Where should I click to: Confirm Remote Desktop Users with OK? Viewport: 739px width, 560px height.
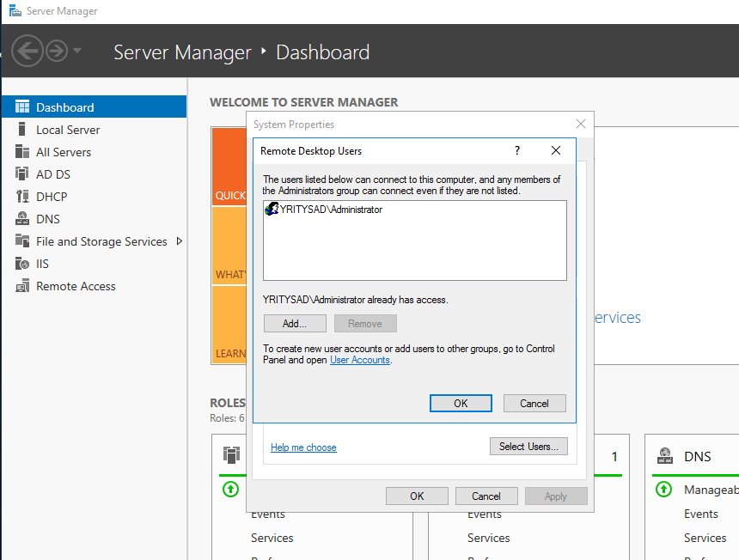tap(461, 403)
